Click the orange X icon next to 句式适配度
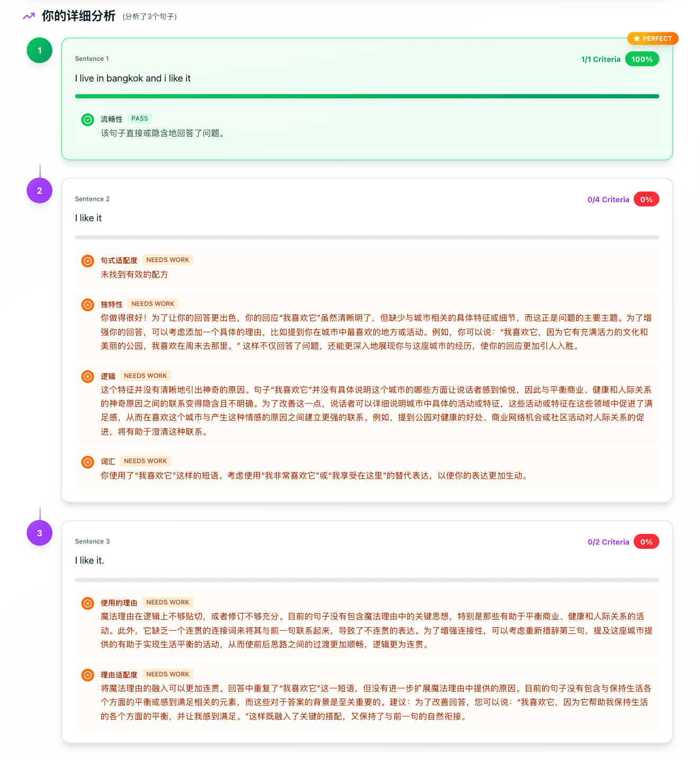This screenshot has height=760, width=700. click(88, 261)
